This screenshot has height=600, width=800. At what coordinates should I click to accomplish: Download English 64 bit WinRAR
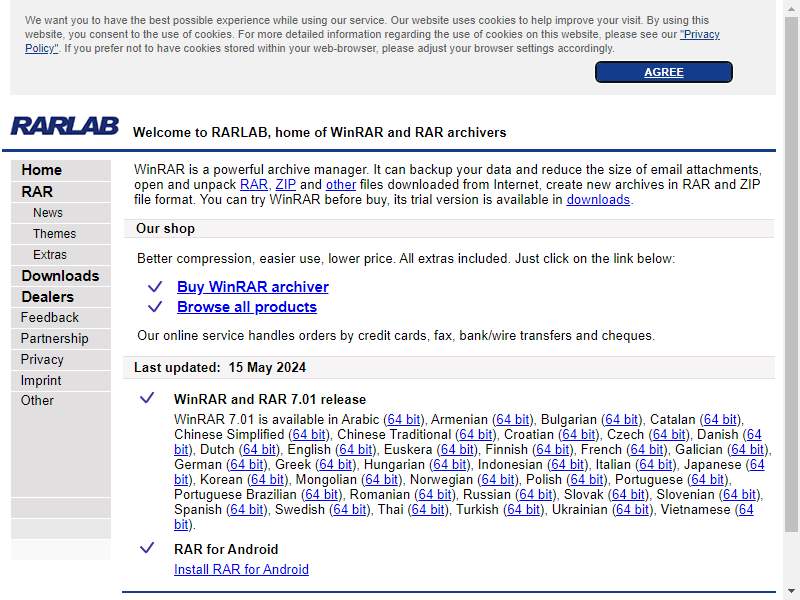coord(356,449)
